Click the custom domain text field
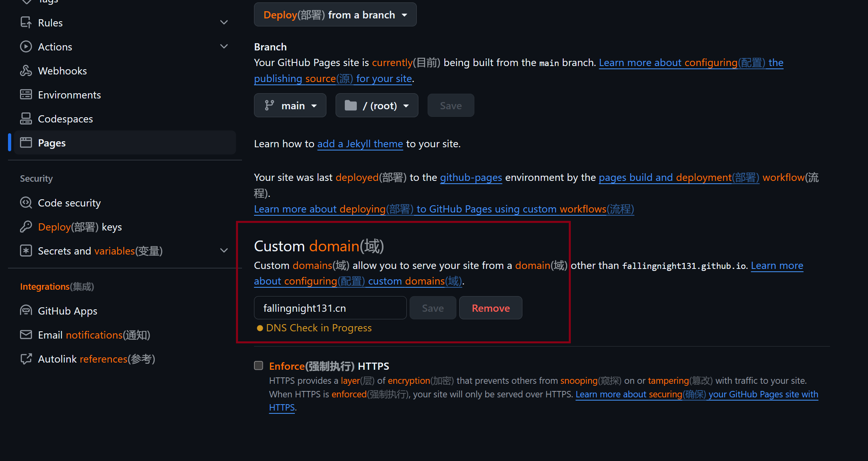This screenshot has height=461, width=868. [330, 308]
